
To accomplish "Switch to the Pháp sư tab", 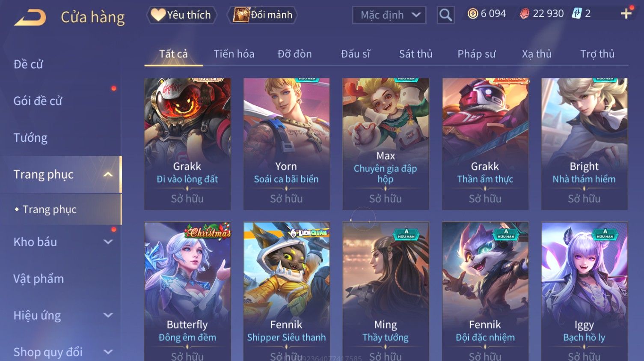I will point(476,54).
